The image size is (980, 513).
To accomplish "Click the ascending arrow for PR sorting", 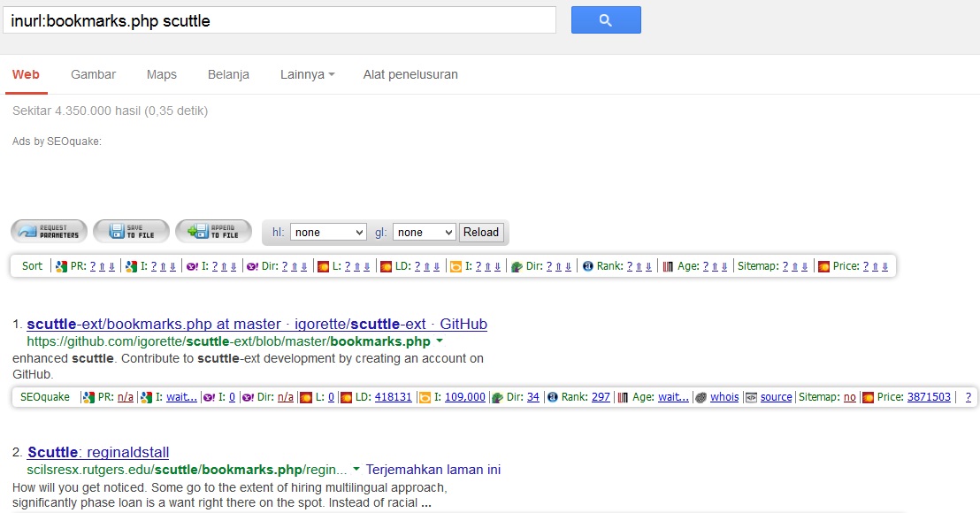I will coord(103,266).
